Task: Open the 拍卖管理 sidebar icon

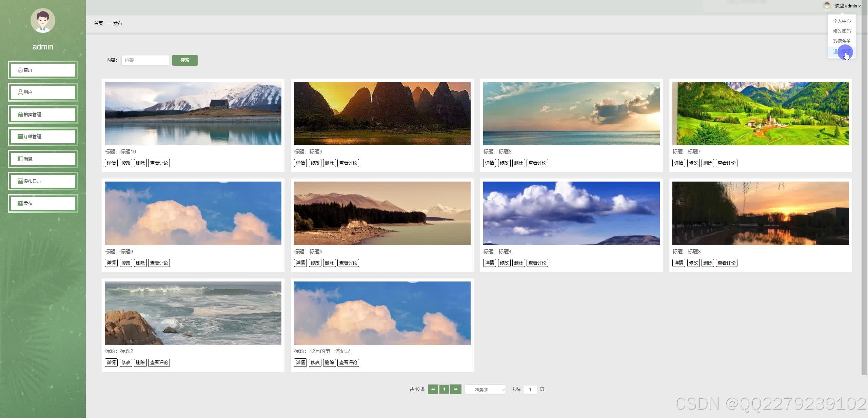Action: [x=20, y=114]
